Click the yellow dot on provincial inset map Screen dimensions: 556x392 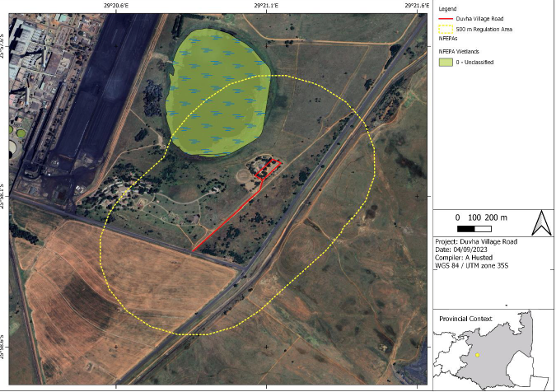[x=477, y=355]
